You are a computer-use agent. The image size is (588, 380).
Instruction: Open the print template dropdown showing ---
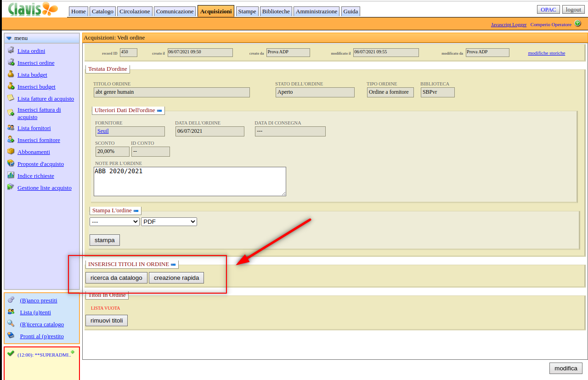click(114, 221)
